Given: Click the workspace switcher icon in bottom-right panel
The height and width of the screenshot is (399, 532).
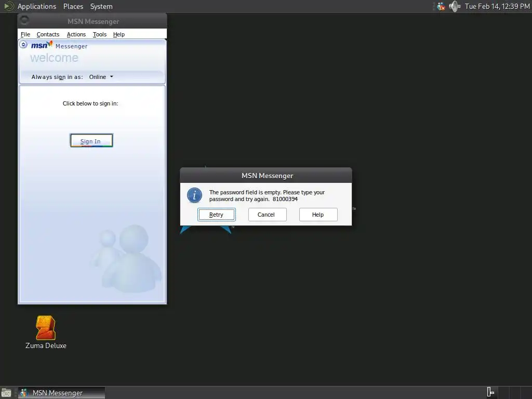Looking at the screenshot, I should (x=490, y=392).
